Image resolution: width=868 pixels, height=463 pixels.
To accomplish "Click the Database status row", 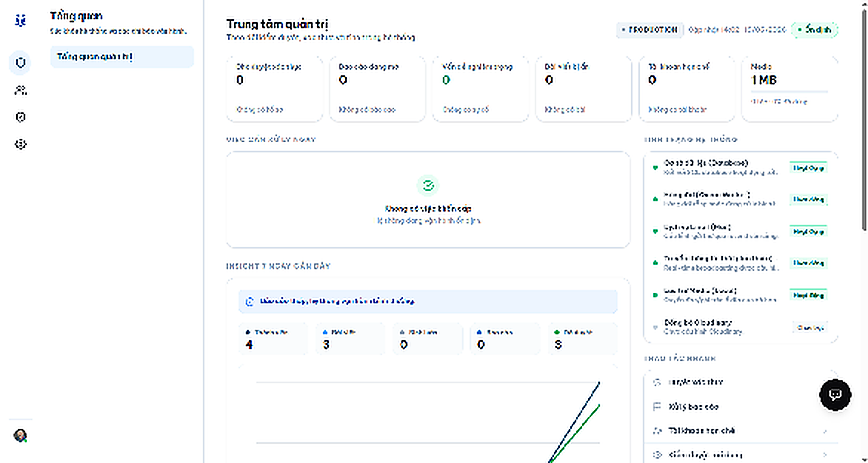I will (x=741, y=168).
